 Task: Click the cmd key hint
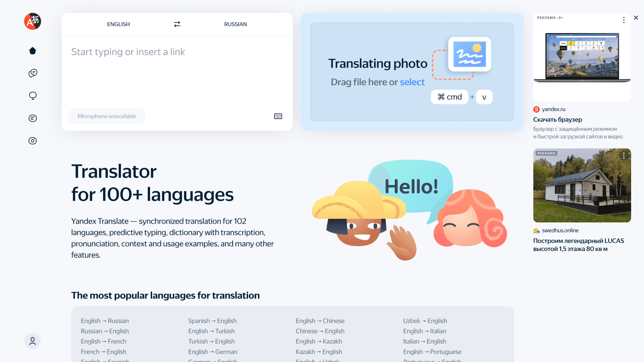click(x=450, y=97)
